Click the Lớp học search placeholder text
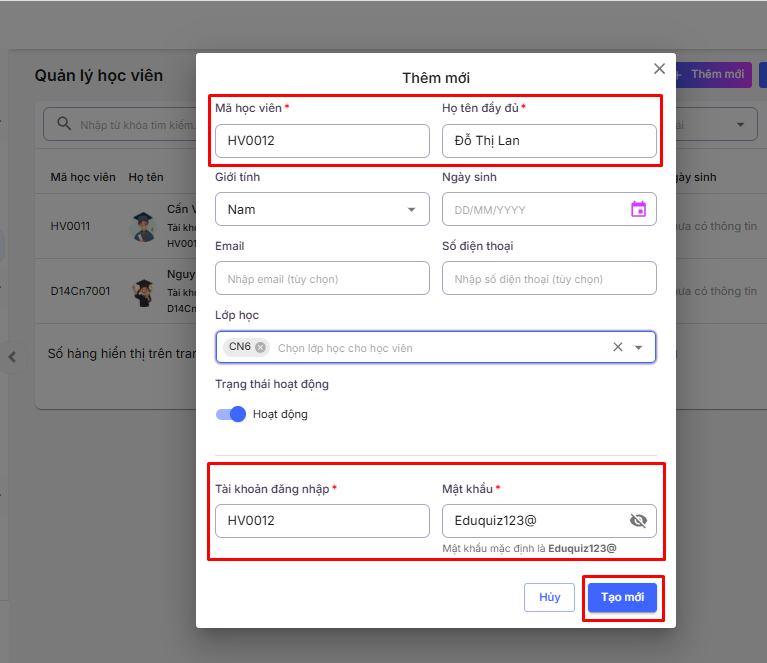767x663 pixels. click(x=345, y=348)
